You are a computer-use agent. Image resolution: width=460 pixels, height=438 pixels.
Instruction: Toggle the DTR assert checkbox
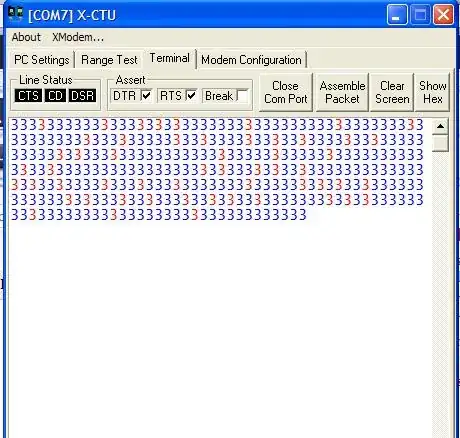(x=146, y=96)
